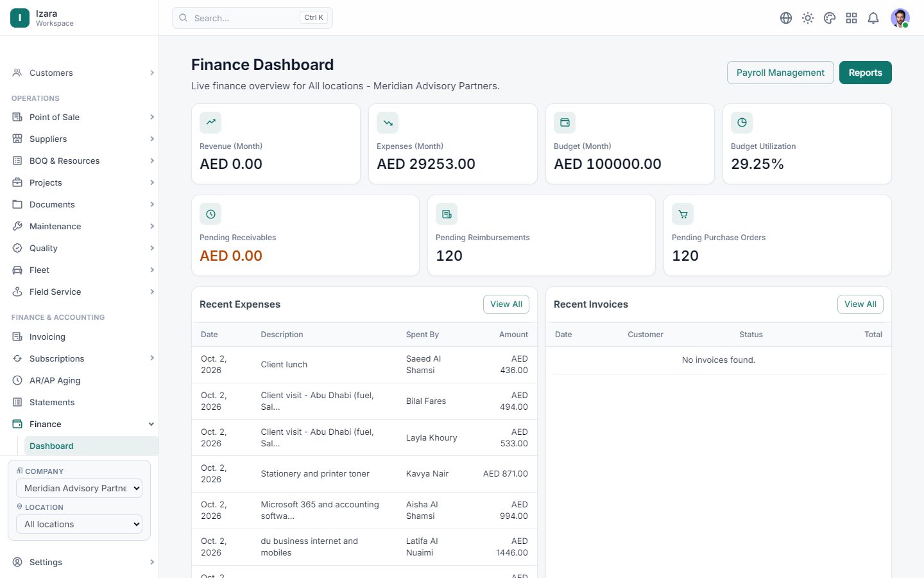Click the Reports button

(865, 73)
